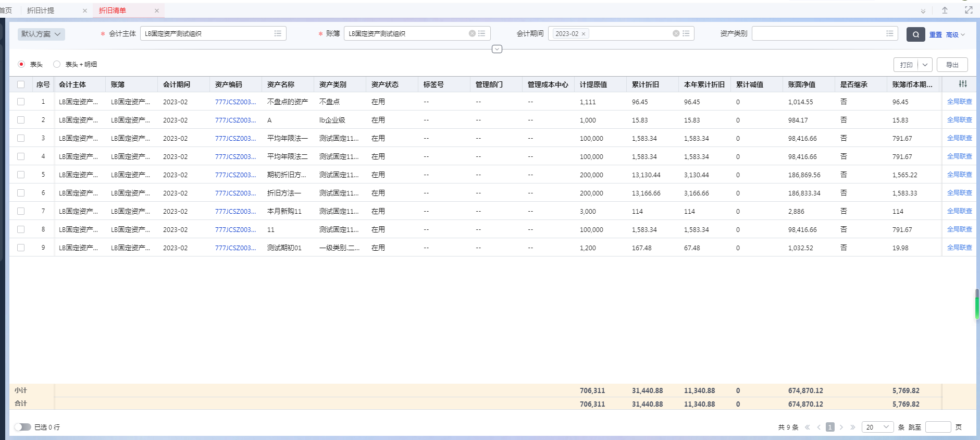Open 全局联查 for row 5
This screenshot has width=980, height=440.
point(960,175)
